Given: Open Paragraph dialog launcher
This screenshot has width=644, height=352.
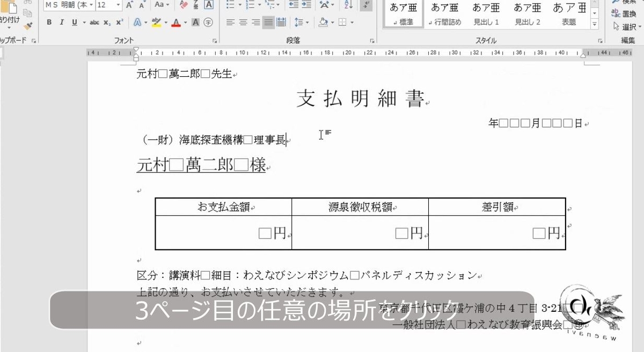Looking at the screenshot, I should click(372, 40).
